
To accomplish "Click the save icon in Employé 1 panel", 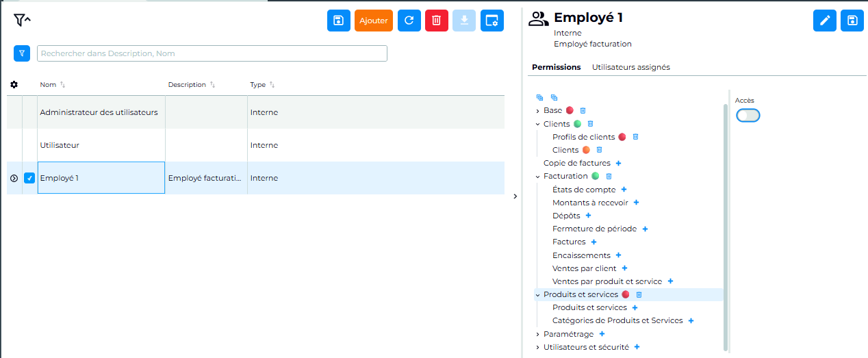I will [852, 21].
